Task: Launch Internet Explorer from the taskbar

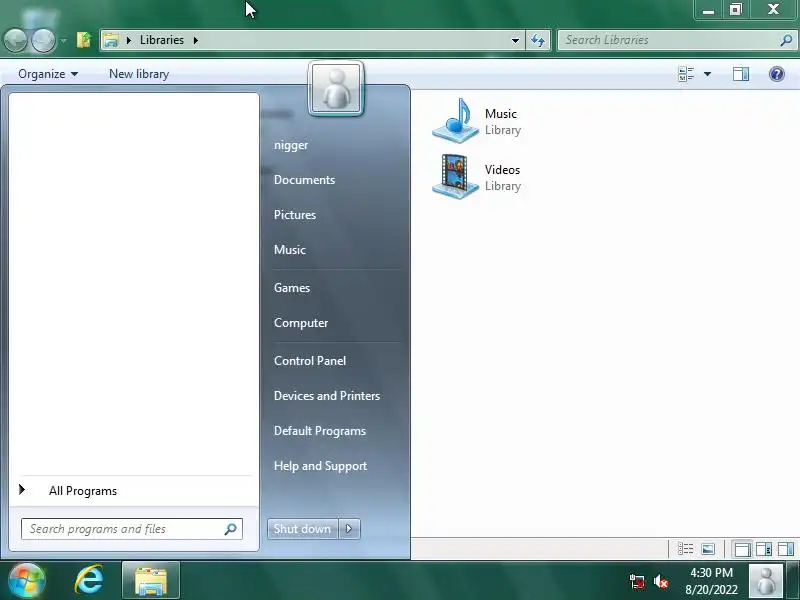Action: pos(89,580)
